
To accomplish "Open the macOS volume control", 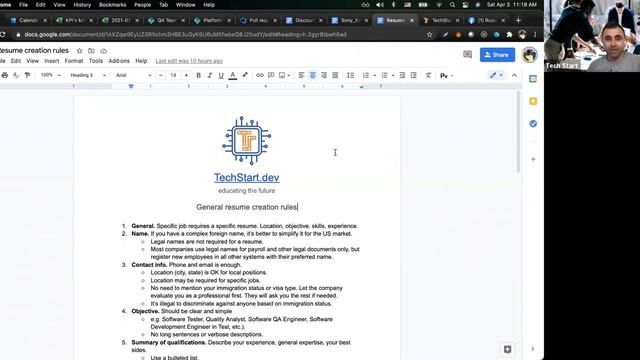I will (380, 5).
